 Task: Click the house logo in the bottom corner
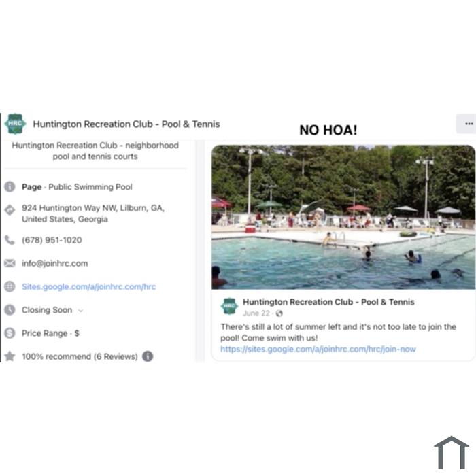coord(451,452)
